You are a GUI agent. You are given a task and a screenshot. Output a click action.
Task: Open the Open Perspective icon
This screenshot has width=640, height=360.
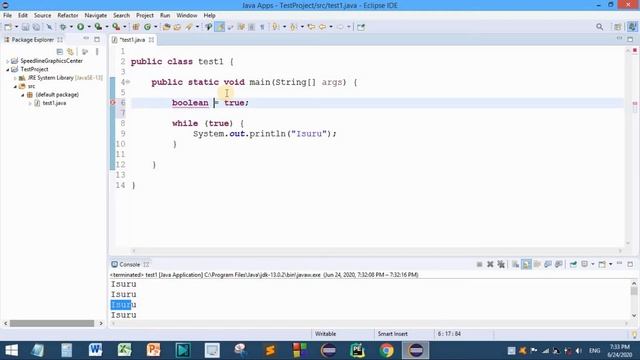618,27
